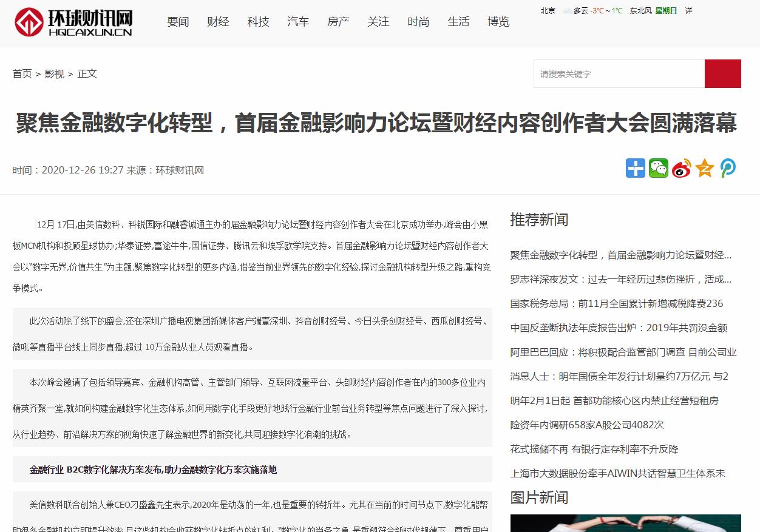This screenshot has width=760, height=532.
Task: Open the 博览 nav menu
Action: (x=498, y=22)
